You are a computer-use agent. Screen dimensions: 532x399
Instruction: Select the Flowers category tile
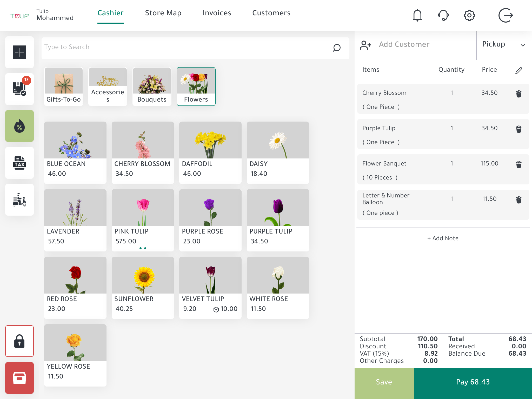(196, 86)
